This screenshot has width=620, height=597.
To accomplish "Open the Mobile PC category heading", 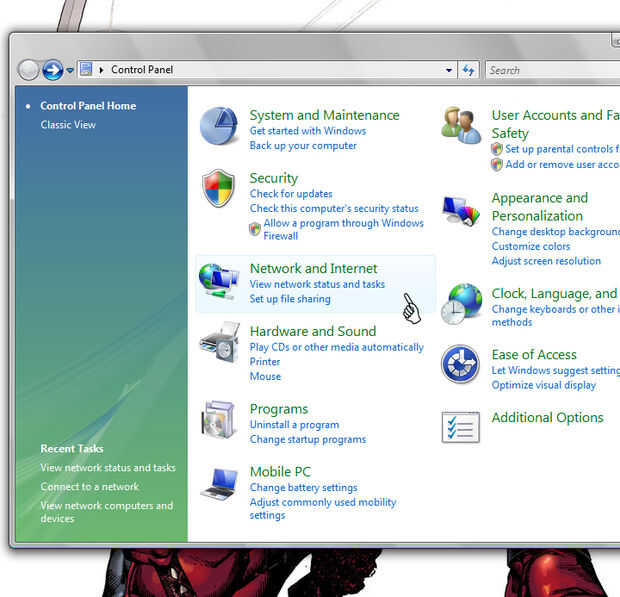I will point(280,472).
